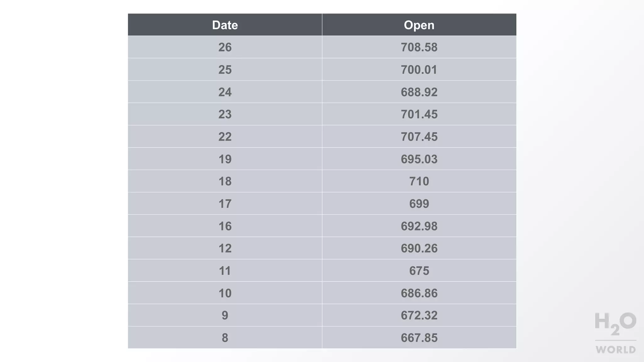Image resolution: width=644 pixels, height=362 pixels.
Task: Select the open value 708.58
Action: click(419, 47)
